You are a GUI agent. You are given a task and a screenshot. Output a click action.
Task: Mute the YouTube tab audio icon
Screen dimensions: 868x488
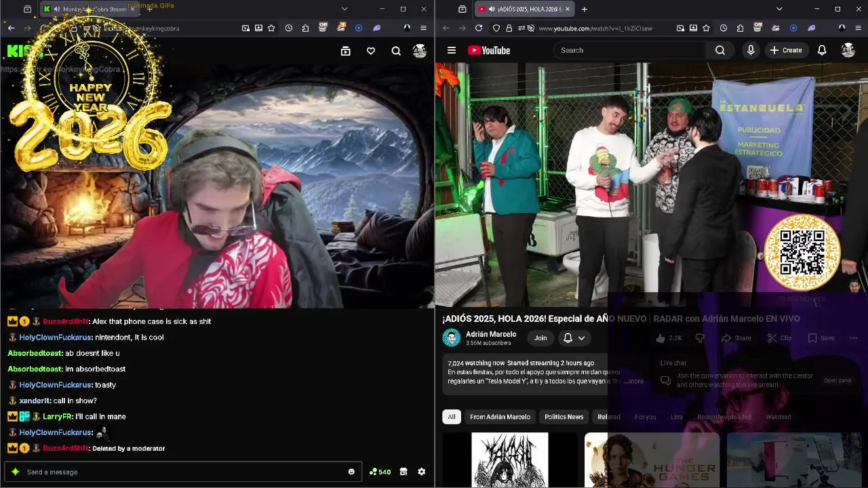pos(491,9)
